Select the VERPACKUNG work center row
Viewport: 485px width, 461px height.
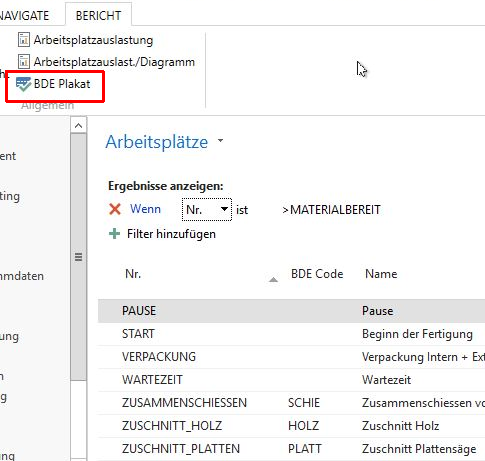click(291, 357)
